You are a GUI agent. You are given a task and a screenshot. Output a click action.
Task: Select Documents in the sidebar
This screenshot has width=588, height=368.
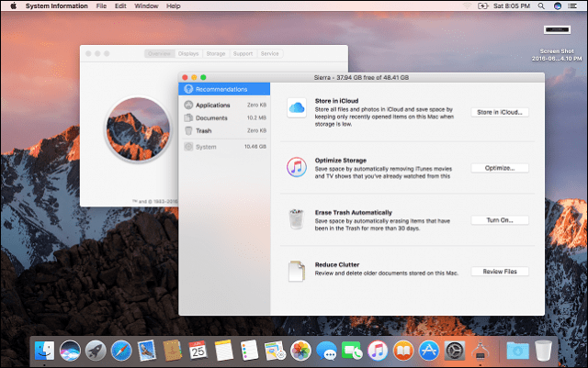click(224, 117)
